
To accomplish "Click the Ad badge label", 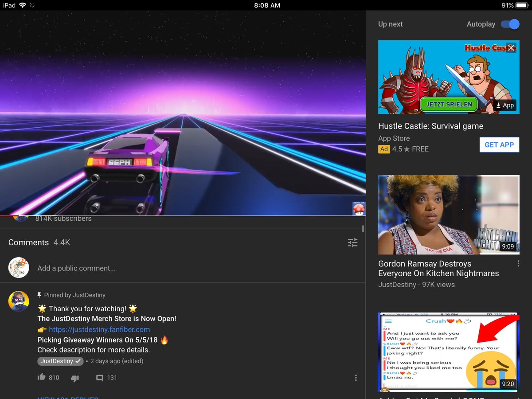I will point(384,149).
